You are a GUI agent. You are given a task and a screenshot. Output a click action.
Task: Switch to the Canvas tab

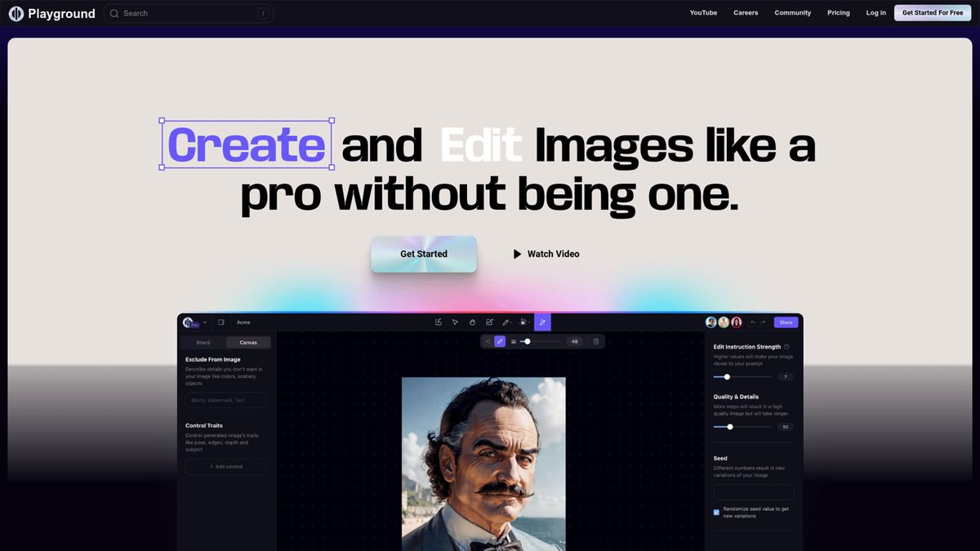(248, 343)
